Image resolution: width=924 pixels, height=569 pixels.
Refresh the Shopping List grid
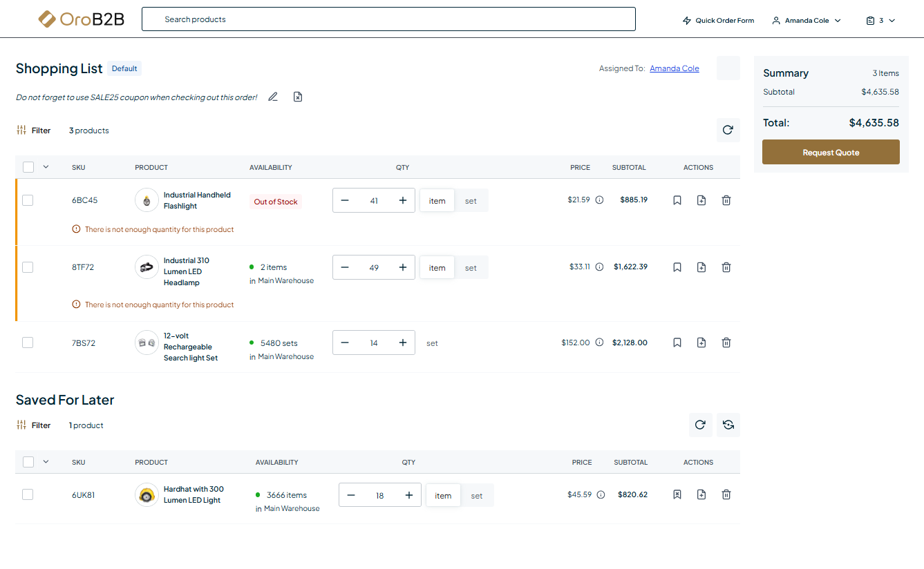(728, 130)
